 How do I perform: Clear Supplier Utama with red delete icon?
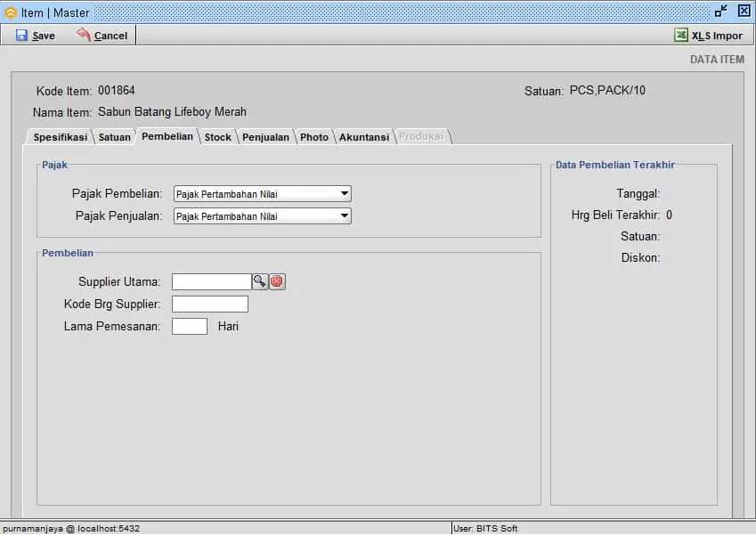tap(277, 281)
